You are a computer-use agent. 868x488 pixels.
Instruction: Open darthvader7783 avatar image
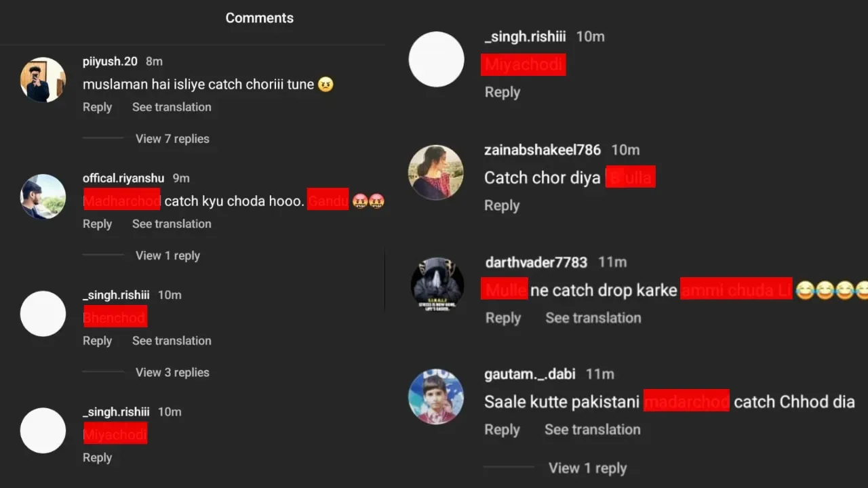437,285
